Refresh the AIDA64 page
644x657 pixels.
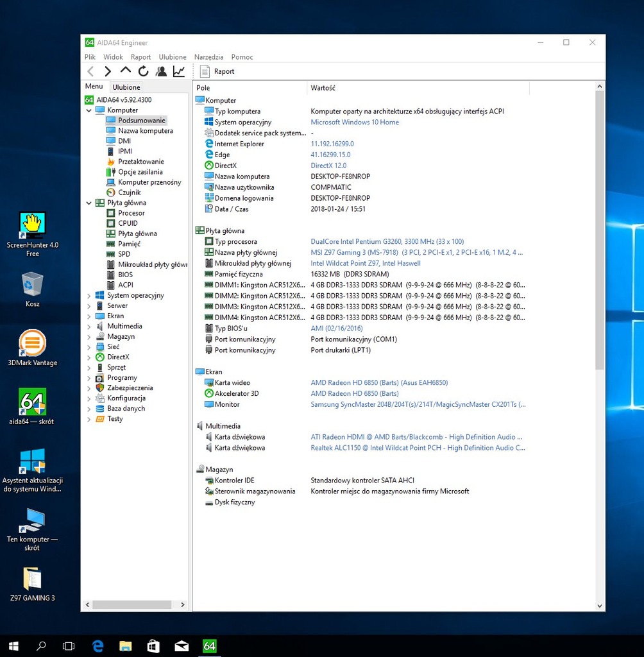143,71
